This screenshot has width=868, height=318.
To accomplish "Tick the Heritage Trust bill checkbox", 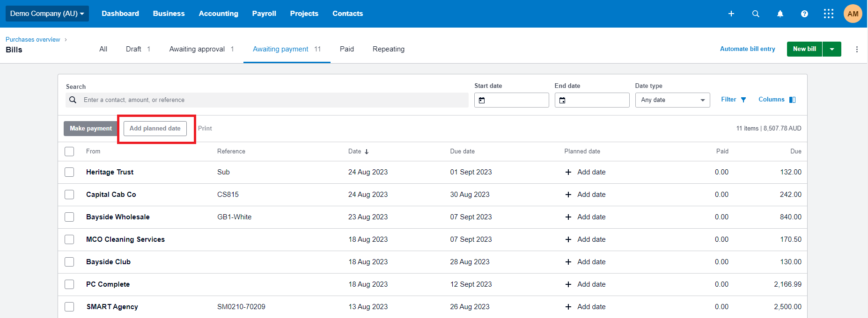I will 69,172.
